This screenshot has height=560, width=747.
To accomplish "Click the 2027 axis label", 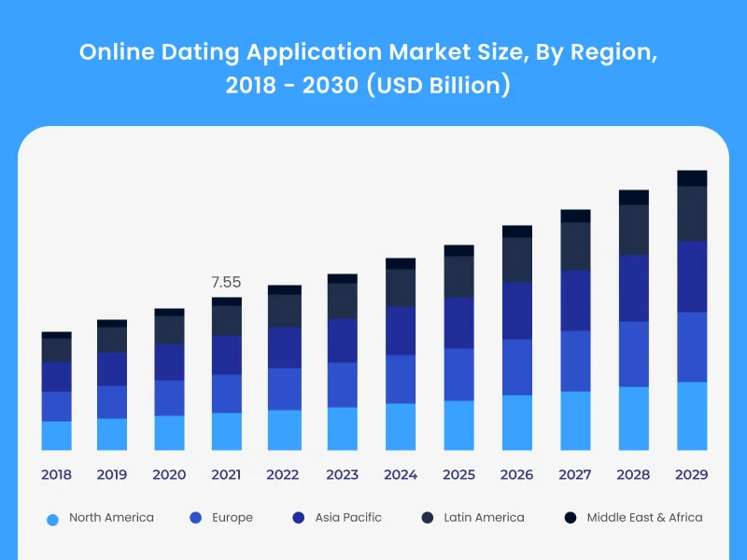I will (575, 475).
